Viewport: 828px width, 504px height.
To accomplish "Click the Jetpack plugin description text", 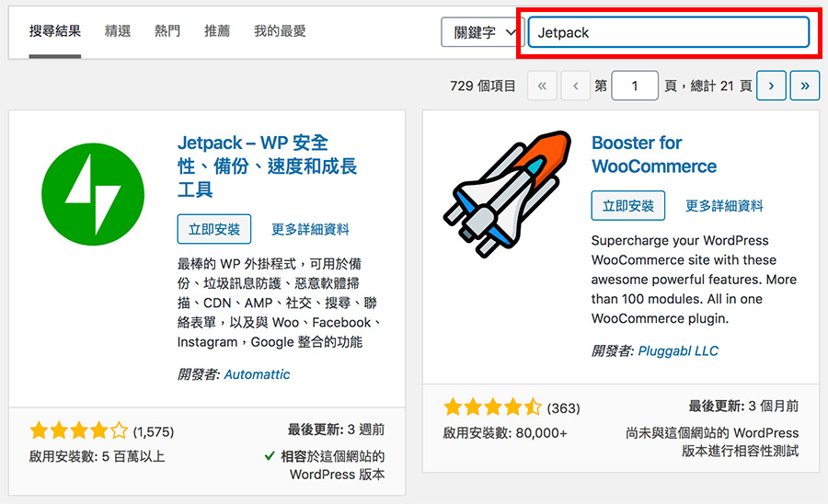I will (x=278, y=303).
